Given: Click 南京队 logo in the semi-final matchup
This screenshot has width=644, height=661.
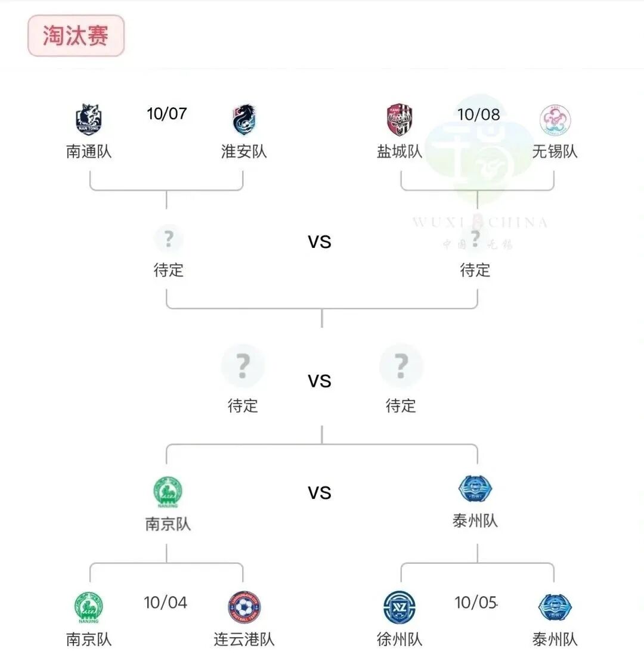Looking at the screenshot, I should pyautogui.click(x=168, y=492).
